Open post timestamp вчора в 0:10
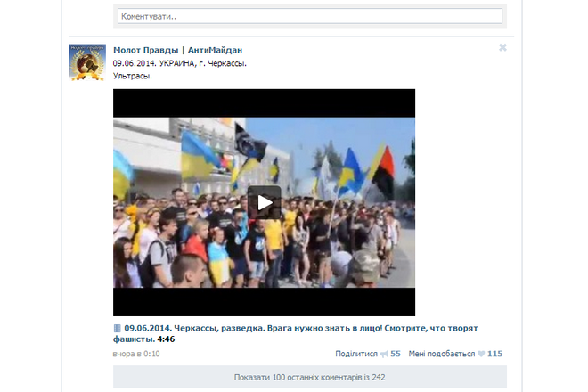This screenshot has height=392, width=588. pos(136,354)
